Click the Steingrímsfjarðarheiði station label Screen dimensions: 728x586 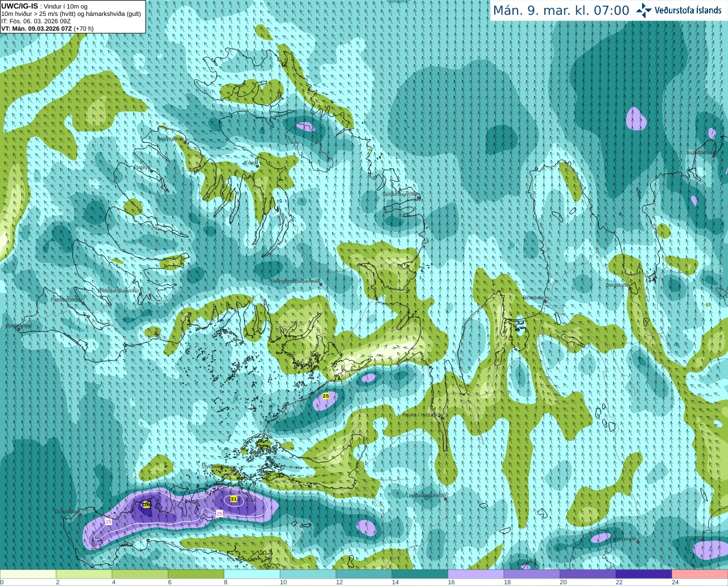coord(295,281)
